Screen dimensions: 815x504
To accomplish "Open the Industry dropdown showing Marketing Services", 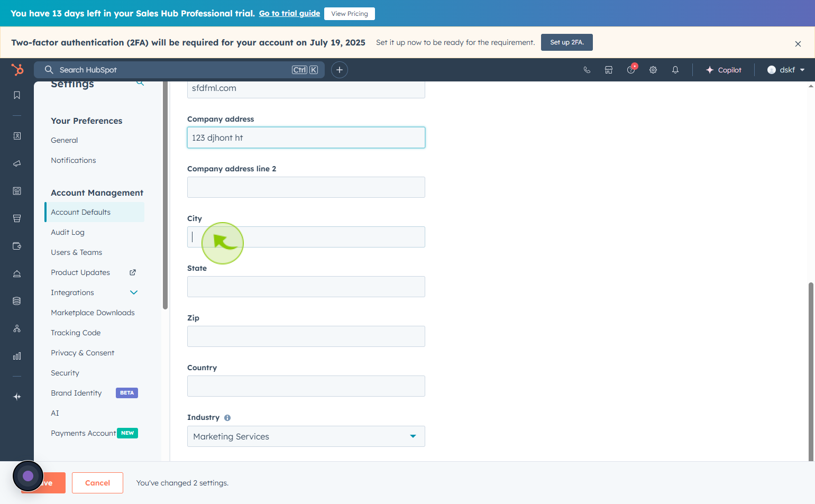I will (x=306, y=436).
